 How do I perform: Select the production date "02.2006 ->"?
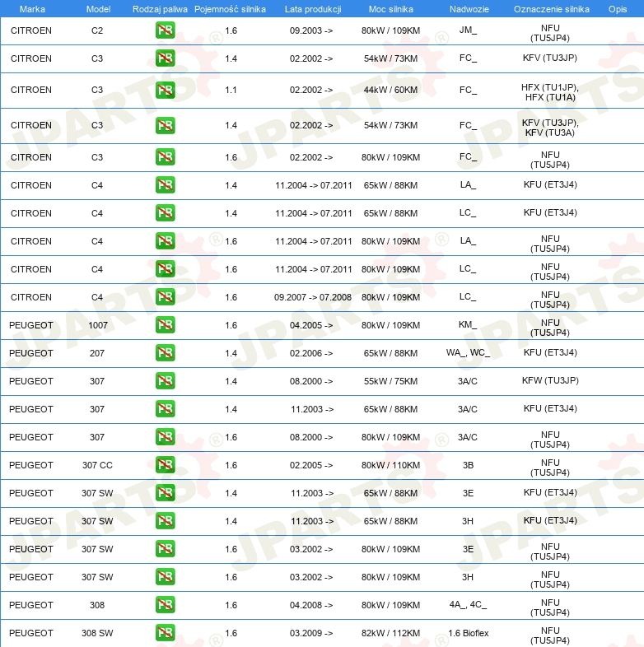[311, 354]
